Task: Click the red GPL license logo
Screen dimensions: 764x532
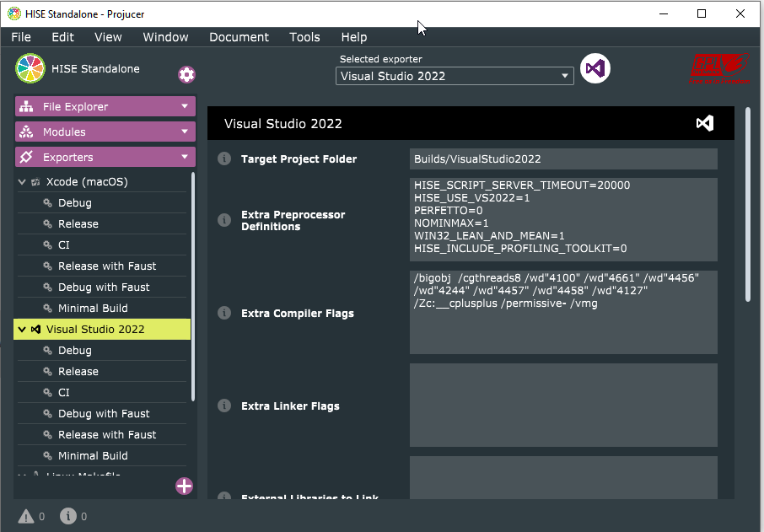Action: pyautogui.click(x=719, y=68)
